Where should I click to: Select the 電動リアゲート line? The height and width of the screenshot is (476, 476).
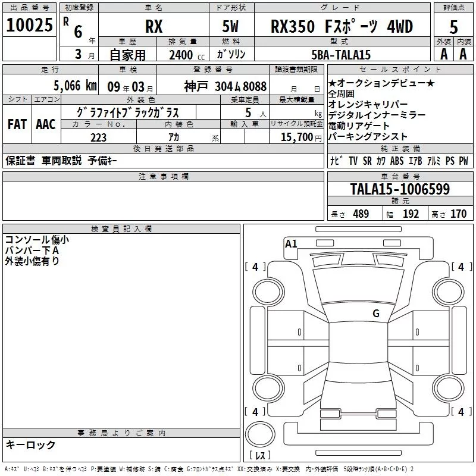point(359,126)
